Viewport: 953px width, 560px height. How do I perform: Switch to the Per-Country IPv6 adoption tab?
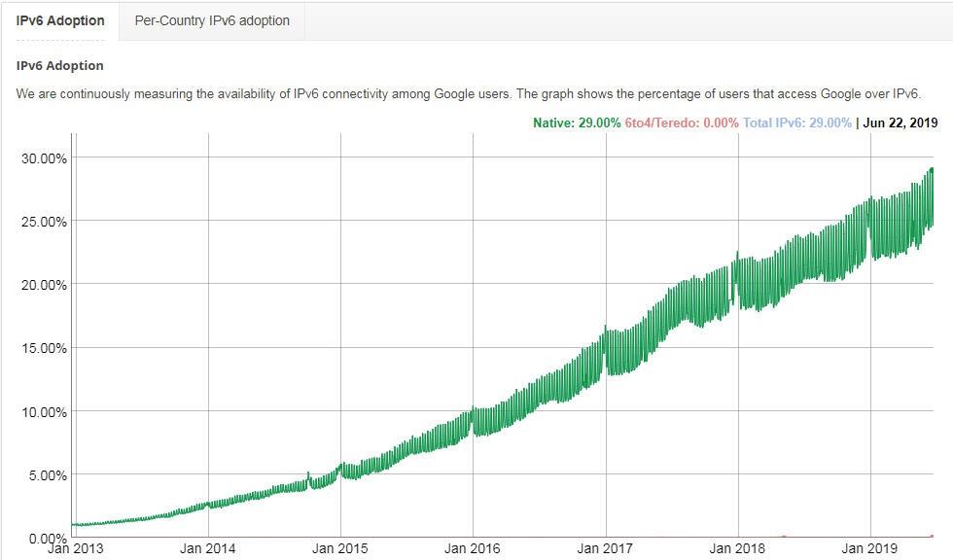(x=212, y=20)
